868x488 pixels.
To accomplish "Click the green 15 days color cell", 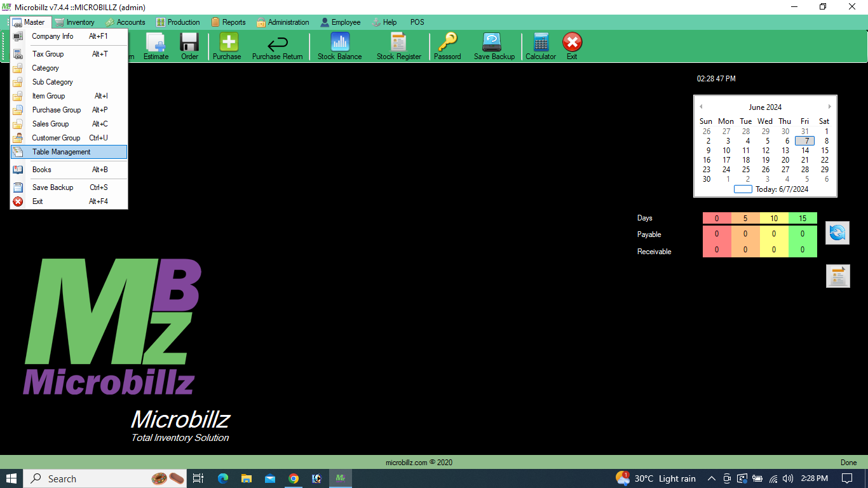I will [x=803, y=218].
